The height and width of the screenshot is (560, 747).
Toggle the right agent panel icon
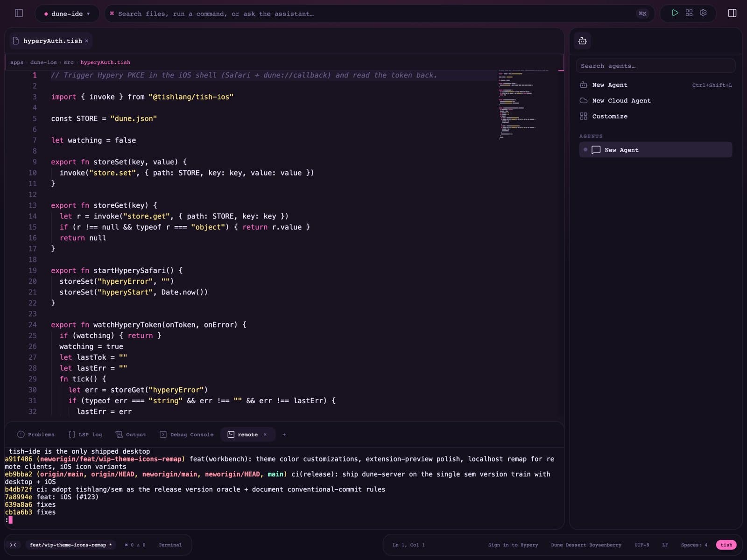point(732,13)
